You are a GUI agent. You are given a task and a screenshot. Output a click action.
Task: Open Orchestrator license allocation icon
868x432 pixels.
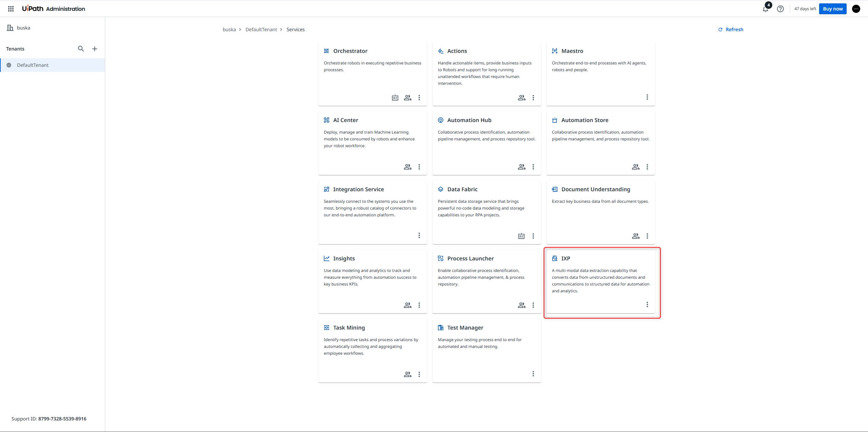tap(395, 98)
